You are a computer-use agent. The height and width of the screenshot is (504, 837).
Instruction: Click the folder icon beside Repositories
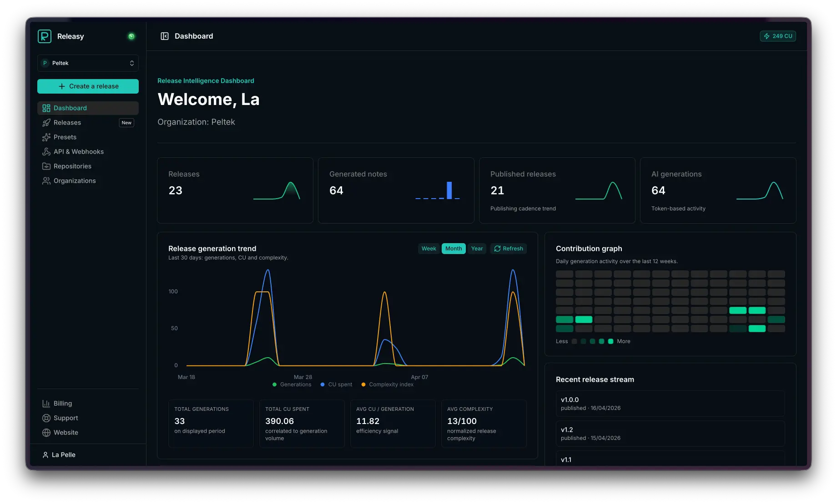coord(46,166)
